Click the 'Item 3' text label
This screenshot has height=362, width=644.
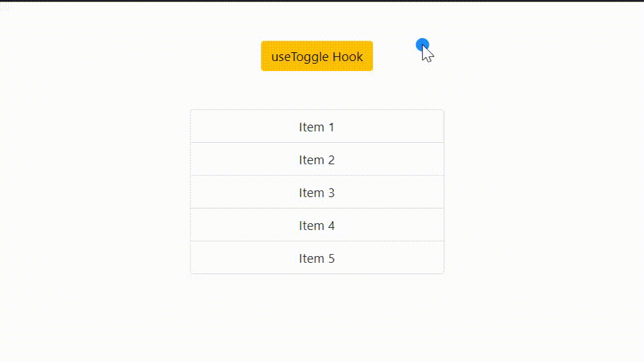[317, 192]
